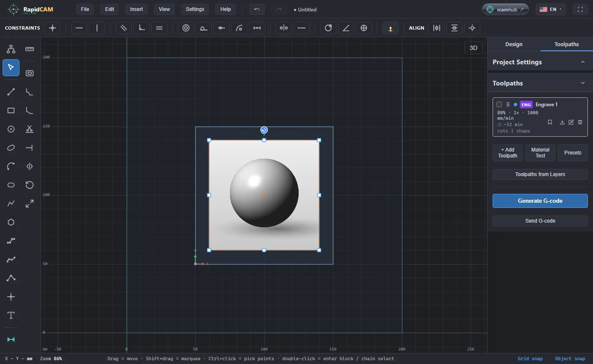The image size is (593, 364).
Task: Delete the Engrave 1 toolpath
Action: click(580, 122)
